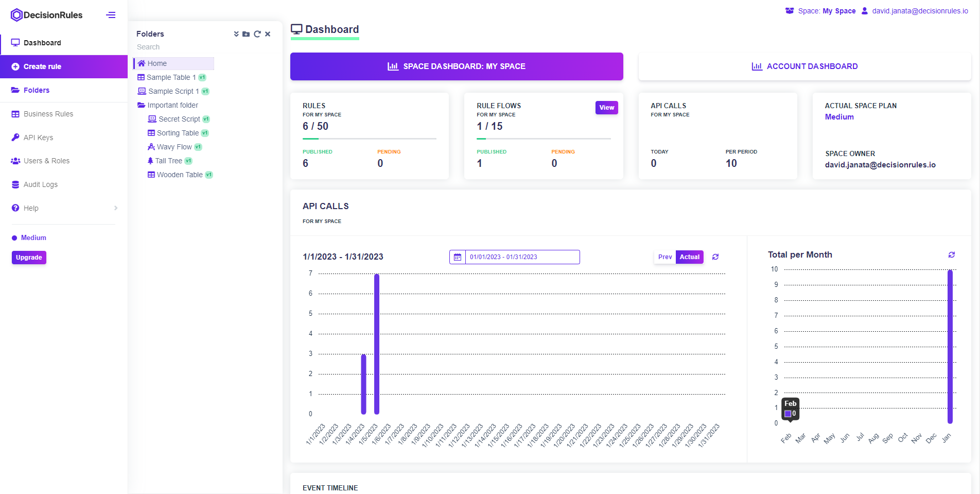
Task: Collapse the sidebar with the hamburger icon
Action: tap(111, 15)
